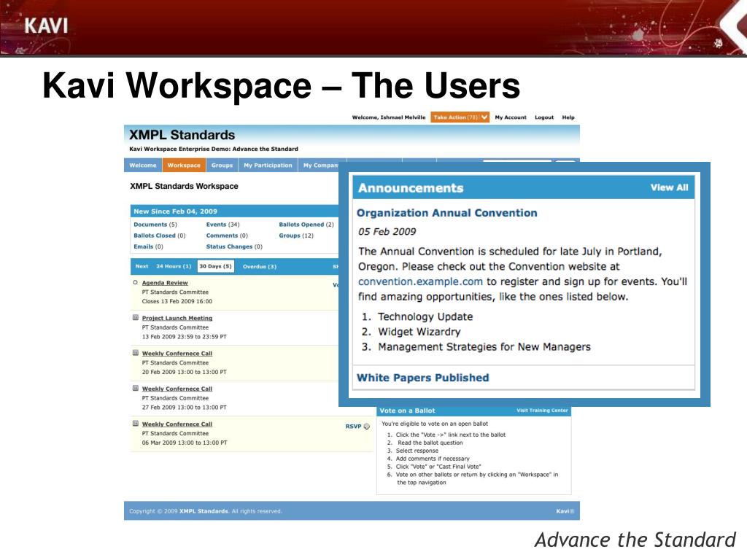Click 'Widget Wizardry' list item
This screenshot has height=560, width=747.
419,332
